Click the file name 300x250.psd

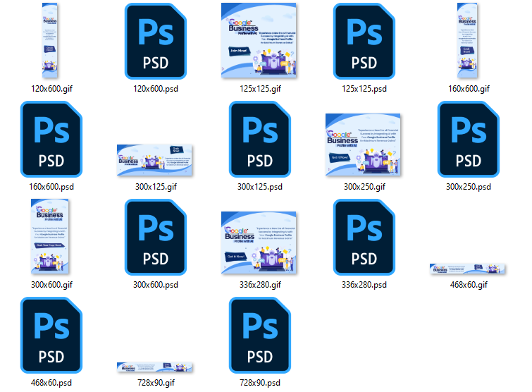[x=469, y=187]
